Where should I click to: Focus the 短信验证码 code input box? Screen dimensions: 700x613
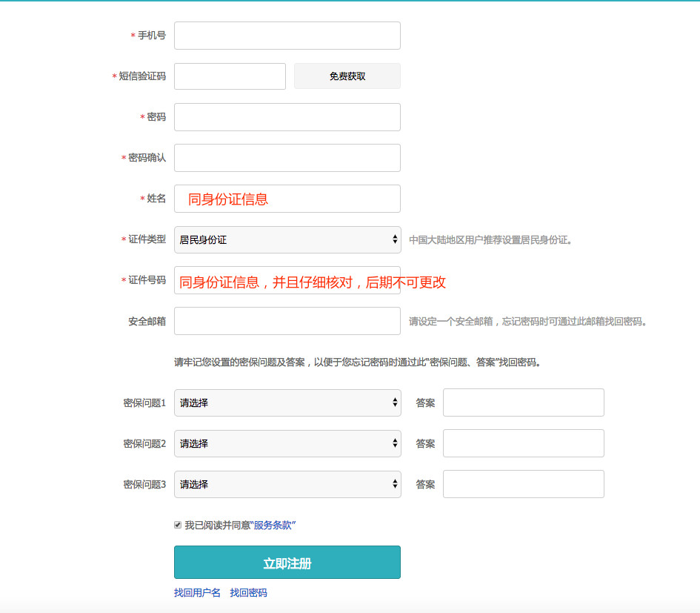coord(230,76)
